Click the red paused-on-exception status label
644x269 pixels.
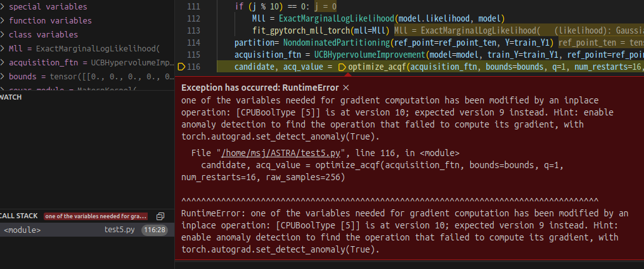(x=96, y=216)
